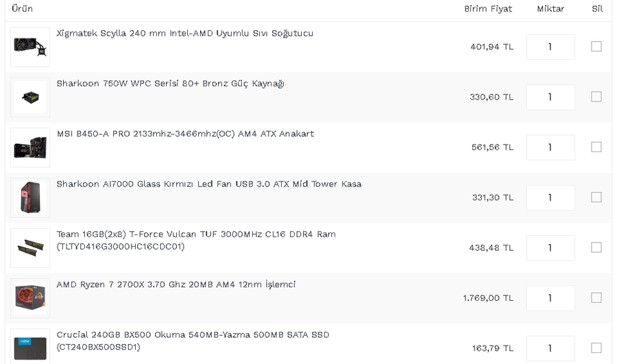The height and width of the screenshot is (364, 617).
Task: Mark the Sharkoon AI7000 case for deletion
Action: [596, 197]
